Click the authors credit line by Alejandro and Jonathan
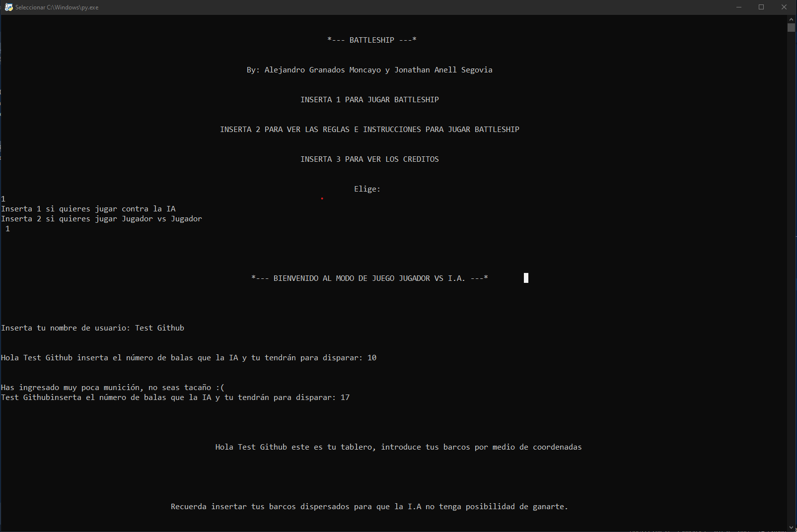 pos(369,69)
